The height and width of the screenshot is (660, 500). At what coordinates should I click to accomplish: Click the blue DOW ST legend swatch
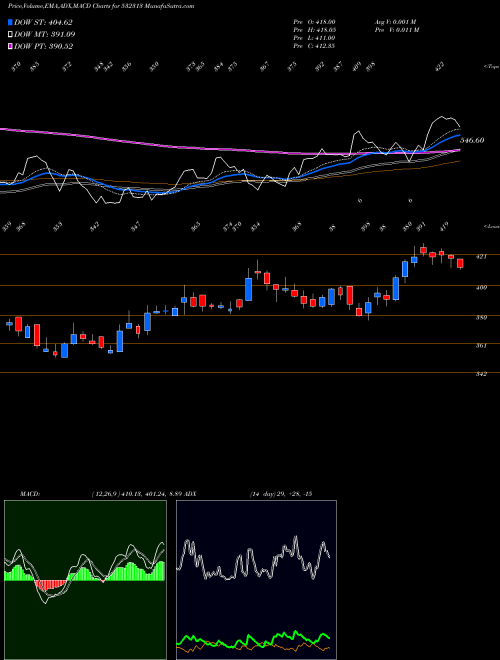point(10,22)
